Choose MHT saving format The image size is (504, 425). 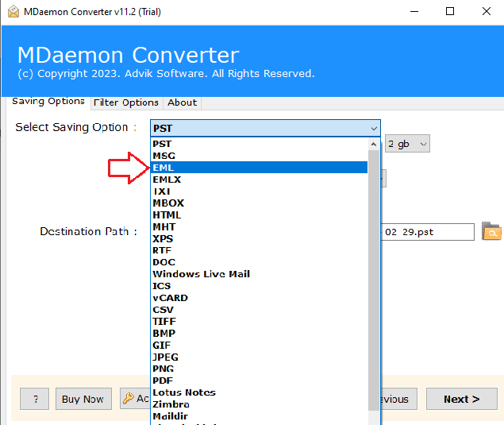(259, 227)
